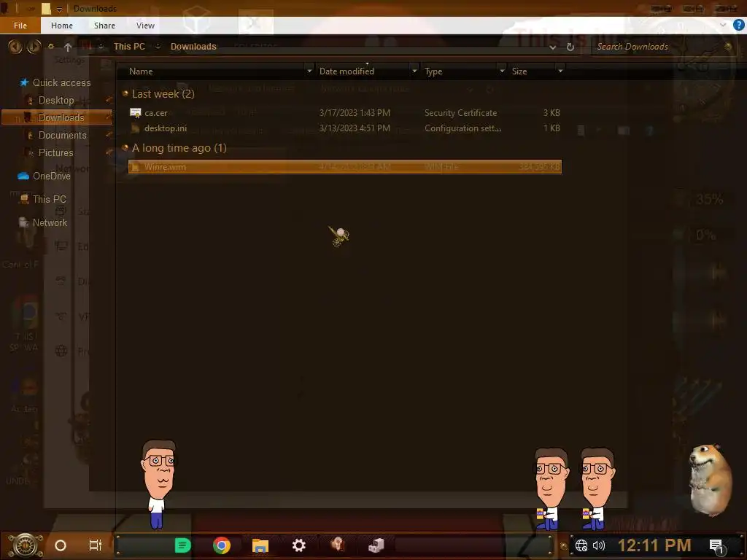Open the breadcrumb dropdown after This PC
747x560 pixels.
click(x=158, y=46)
